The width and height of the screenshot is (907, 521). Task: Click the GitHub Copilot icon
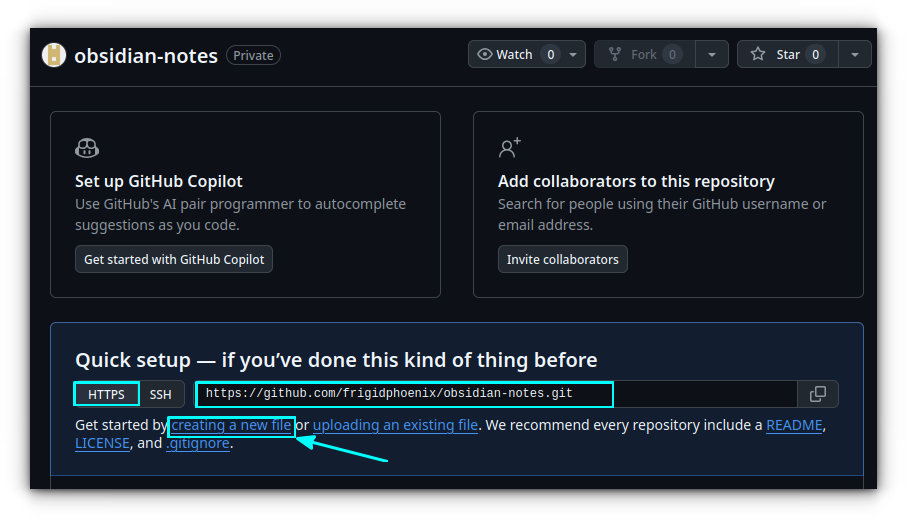pyautogui.click(x=87, y=149)
